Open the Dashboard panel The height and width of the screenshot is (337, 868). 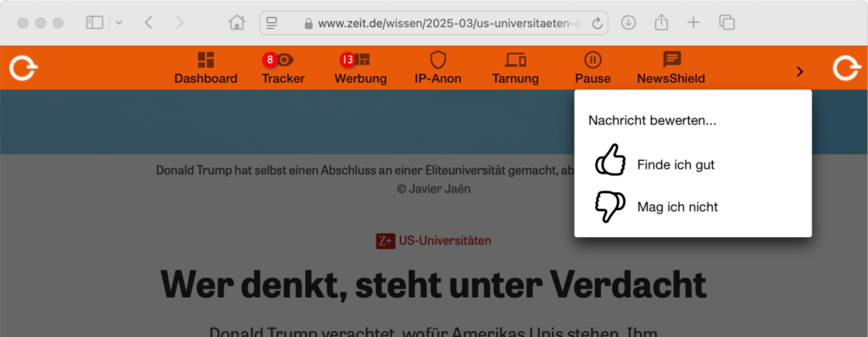206,68
